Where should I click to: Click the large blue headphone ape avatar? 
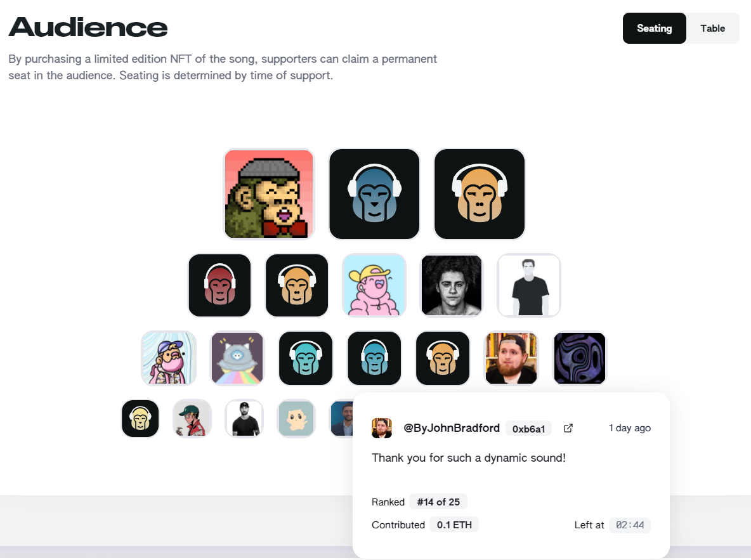click(374, 194)
